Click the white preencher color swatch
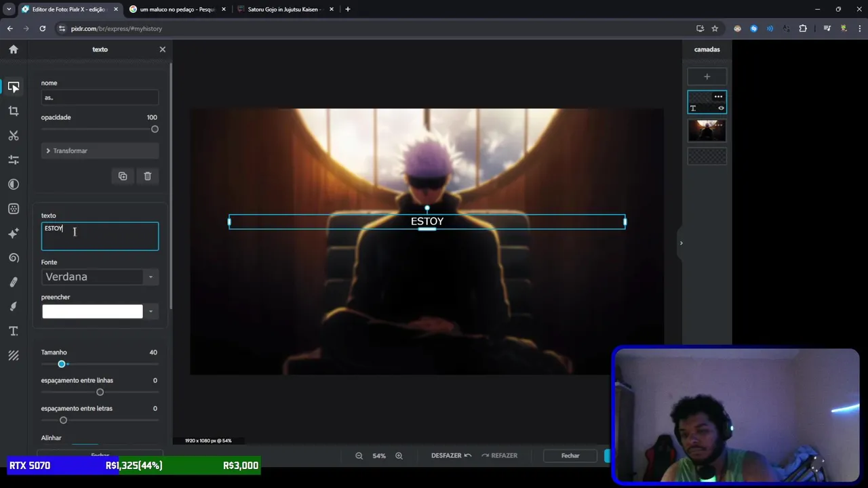 (x=92, y=312)
